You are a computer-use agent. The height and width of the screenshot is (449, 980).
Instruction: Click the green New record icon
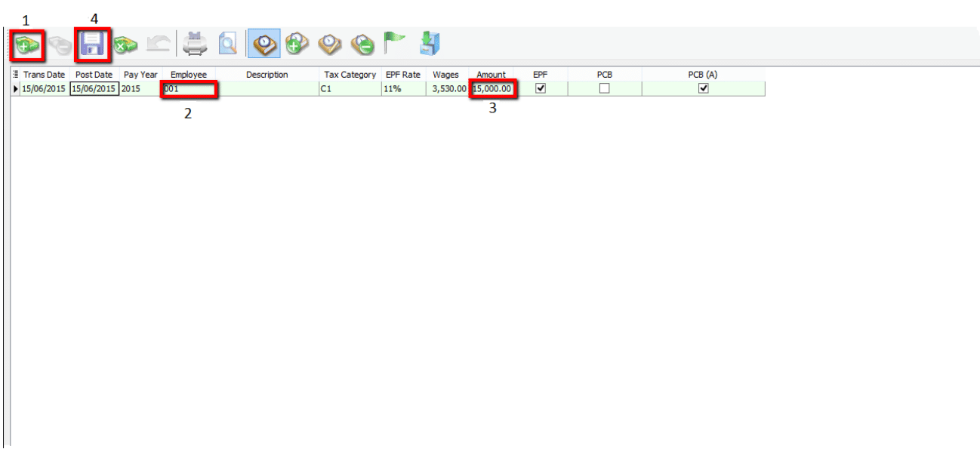(x=26, y=45)
